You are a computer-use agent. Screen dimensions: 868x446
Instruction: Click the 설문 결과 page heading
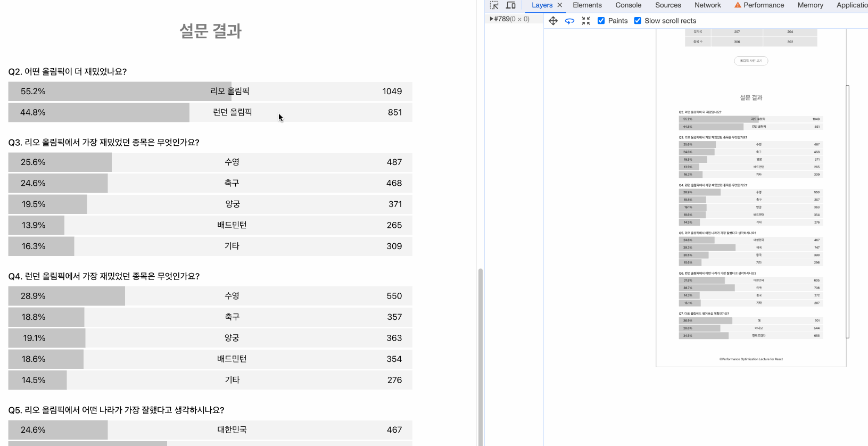point(210,31)
